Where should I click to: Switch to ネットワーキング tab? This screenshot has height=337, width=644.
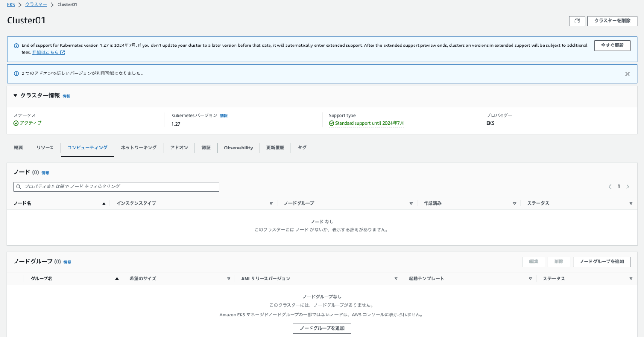[x=139, y=148]
